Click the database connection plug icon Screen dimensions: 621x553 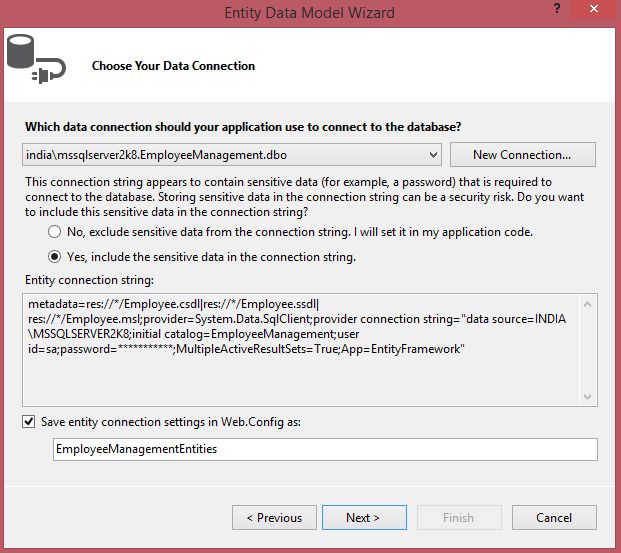coord(35,62)
